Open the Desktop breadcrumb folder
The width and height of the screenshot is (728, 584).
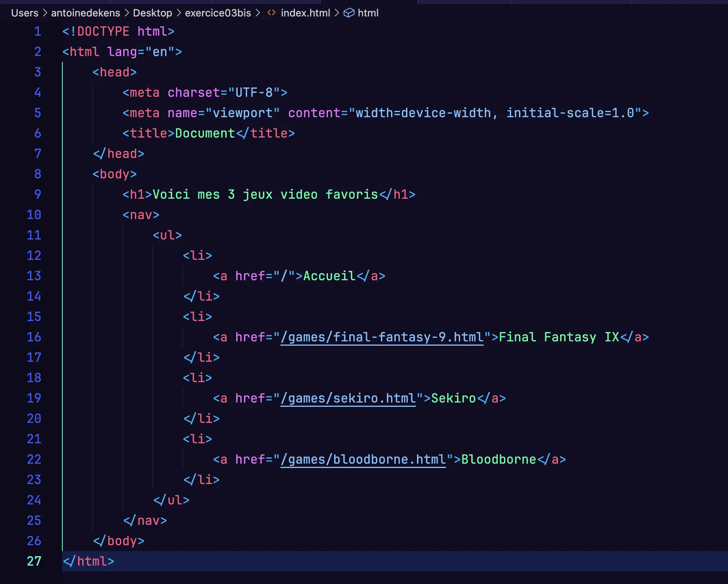(152, 13)
